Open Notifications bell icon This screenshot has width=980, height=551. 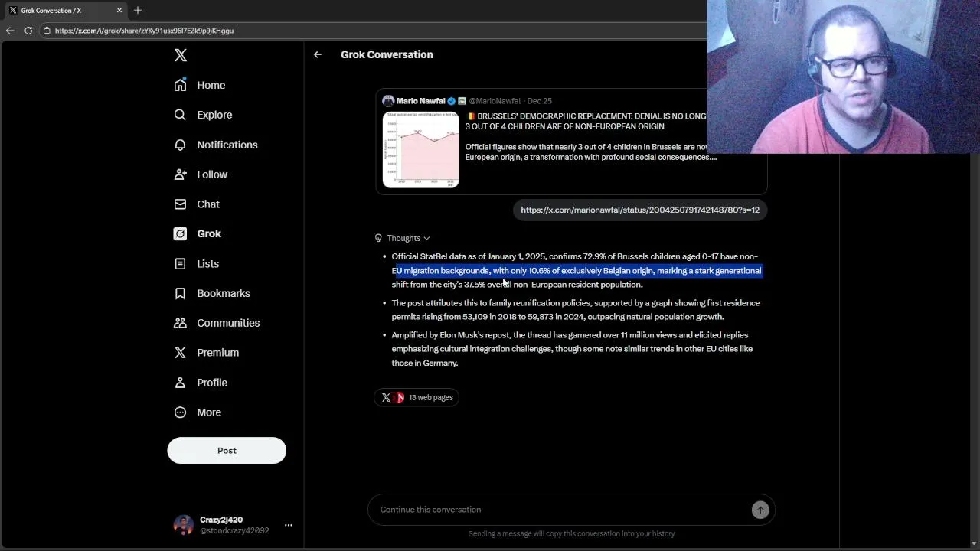coord(180,145)
